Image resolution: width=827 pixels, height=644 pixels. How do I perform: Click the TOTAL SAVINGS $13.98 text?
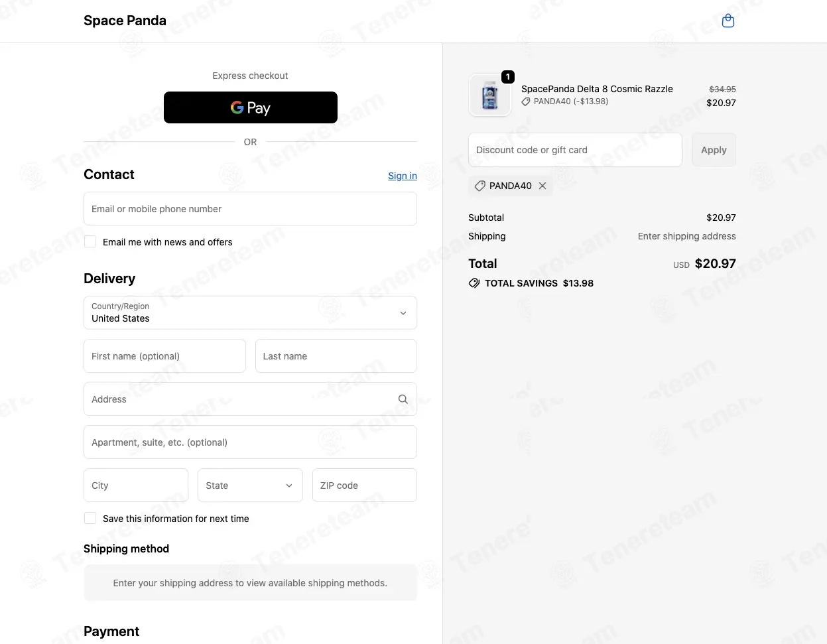[x=539, y=283]
